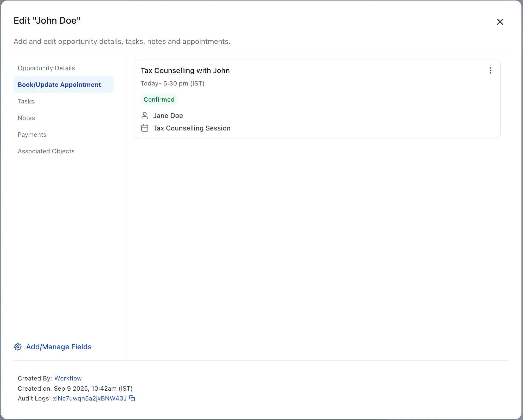Image resolution: width=523 pixels, height=420 pixels.
Task: Copy the audit log ID
Action: 131,398
